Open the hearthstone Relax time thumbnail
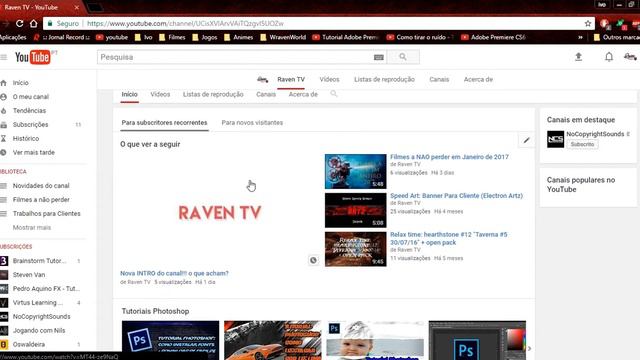 tap(356, 249)
